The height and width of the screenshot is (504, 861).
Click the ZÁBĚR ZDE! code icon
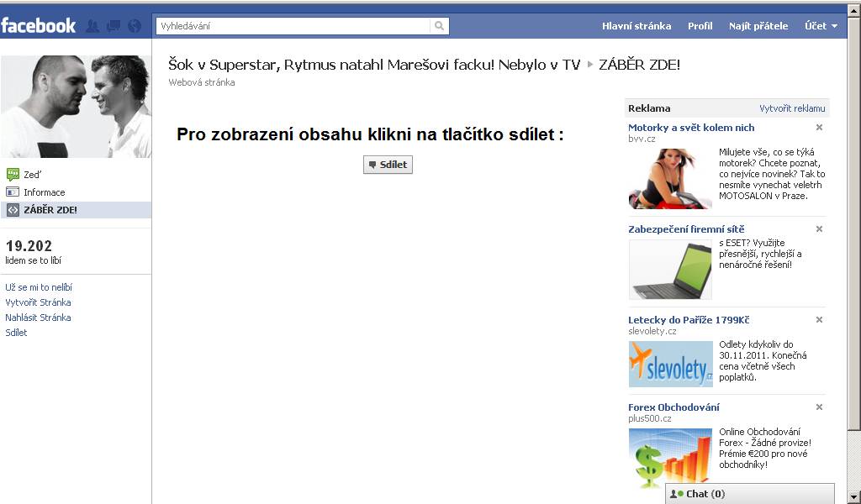[x=13, y=210]
